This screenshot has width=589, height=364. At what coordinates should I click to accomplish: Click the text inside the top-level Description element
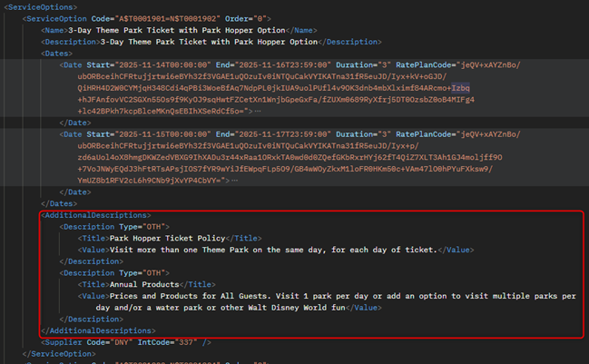click(209, 42)
